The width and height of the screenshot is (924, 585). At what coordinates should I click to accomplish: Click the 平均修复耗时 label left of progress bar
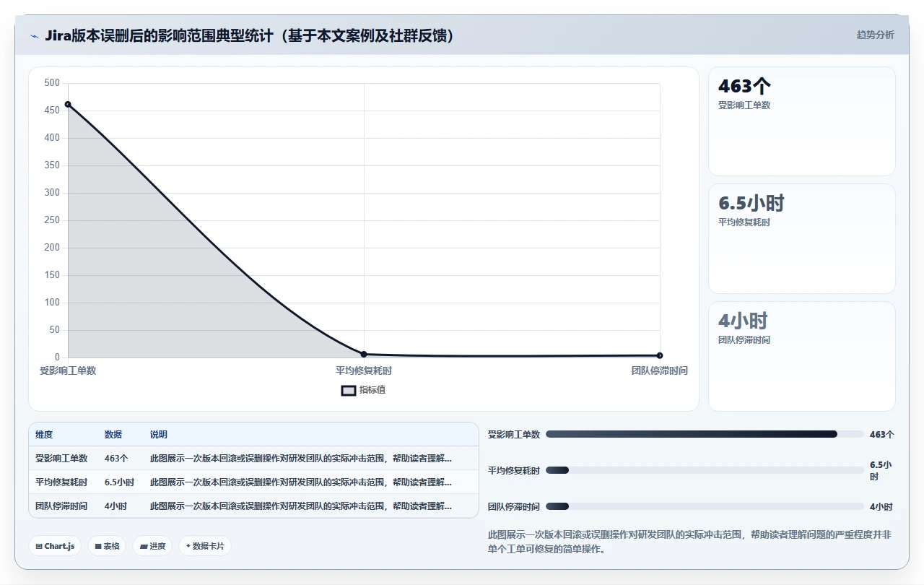[514, 470]
